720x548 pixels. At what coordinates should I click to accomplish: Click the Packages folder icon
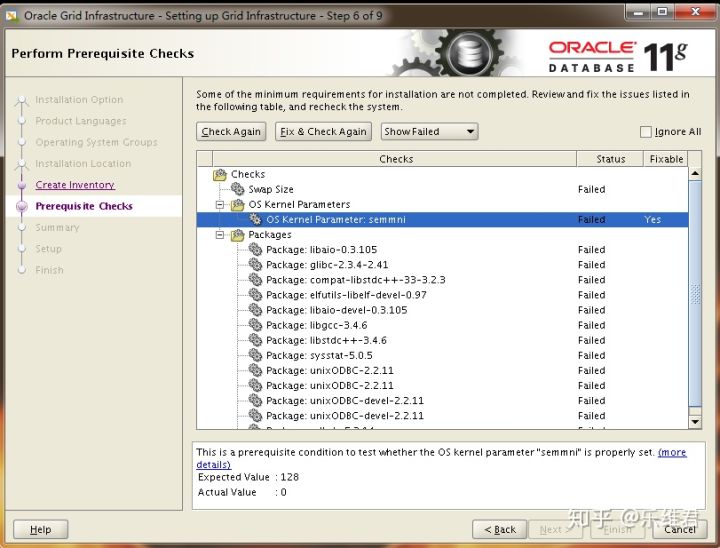click(x=238, y=235)
